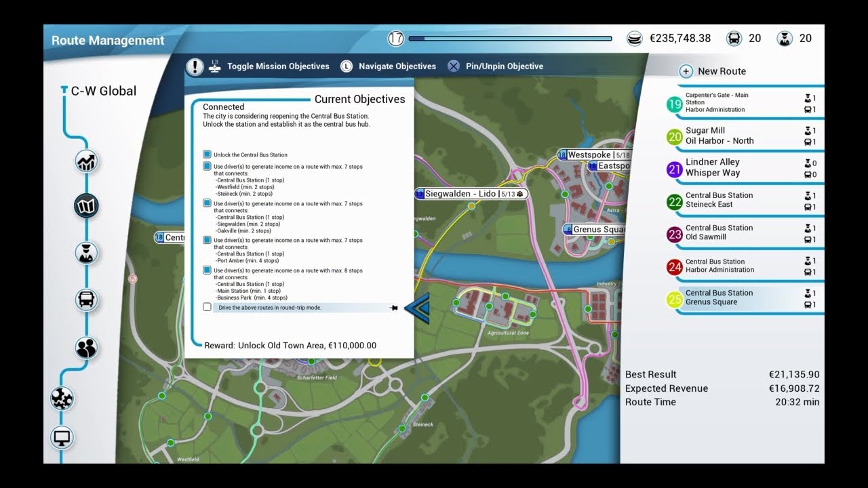Click the route 24 number badge
868x488 pixels.
675,266
